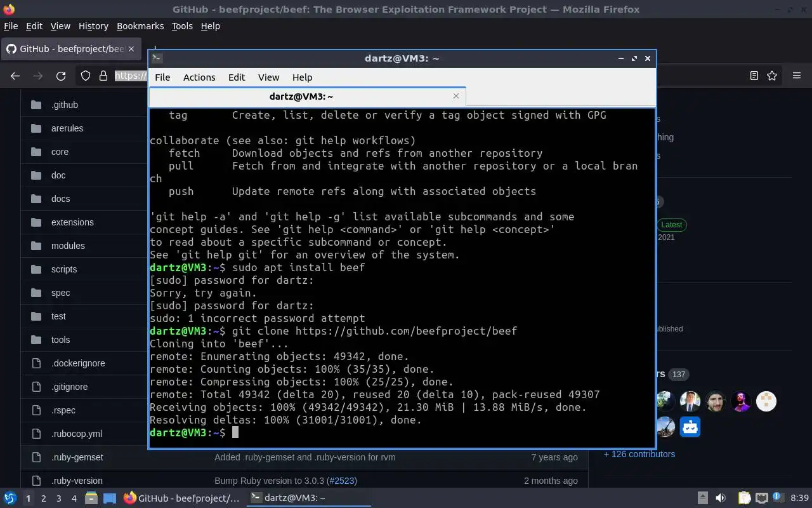Open .rspec file link
The width and height of the screenshot is (812, 508).
(x=63, y=410)
